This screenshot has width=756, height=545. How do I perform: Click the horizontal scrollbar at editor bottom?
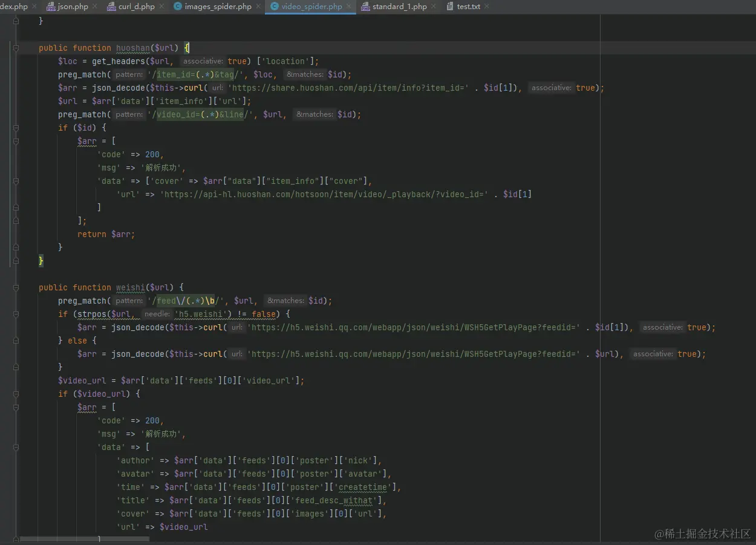(85, 539)
